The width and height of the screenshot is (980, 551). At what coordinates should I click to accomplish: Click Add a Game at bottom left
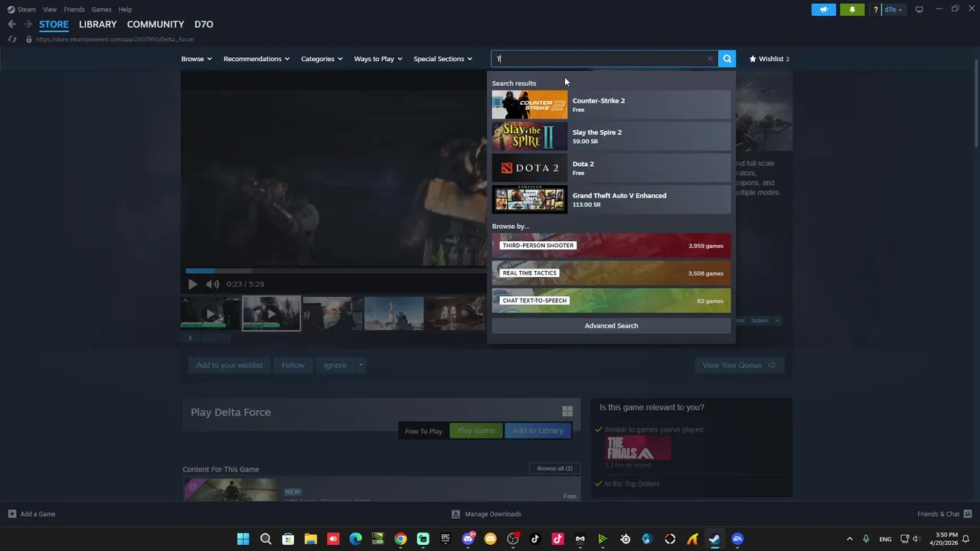click(31, 514)
